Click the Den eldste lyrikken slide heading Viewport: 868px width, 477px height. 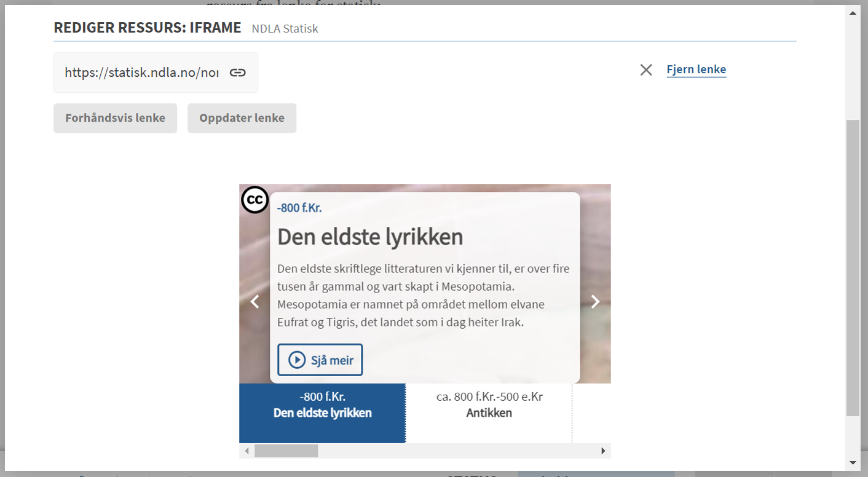point(370,237)
